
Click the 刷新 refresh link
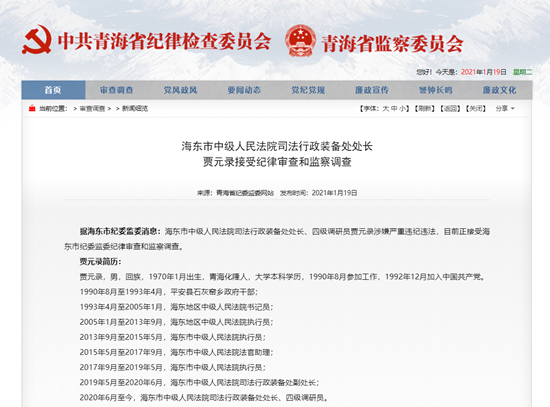425,109
